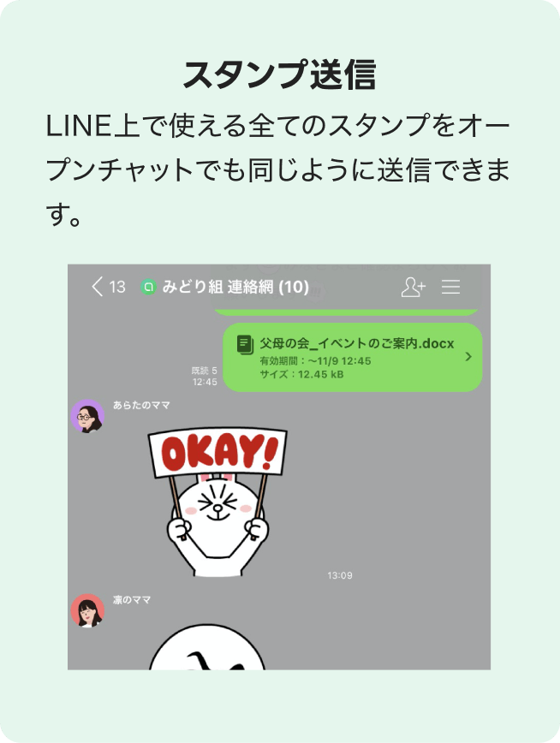Tap sender name あらたのママ
This screenshot has width=560, height=743.
[141, 405]
